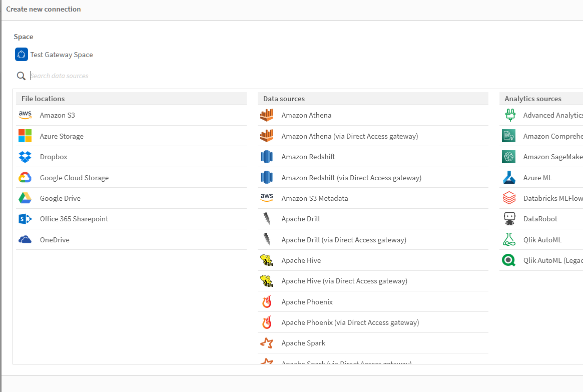Image resolution: width=583 pixels, height=392 pixels.
Task: Select the DataRobot robot icon
Action: 509,219
